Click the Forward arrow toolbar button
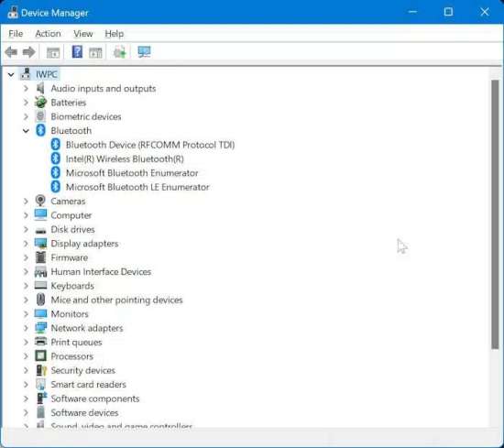The width and height of the screenshot is (504, 448). pos(28,52)
